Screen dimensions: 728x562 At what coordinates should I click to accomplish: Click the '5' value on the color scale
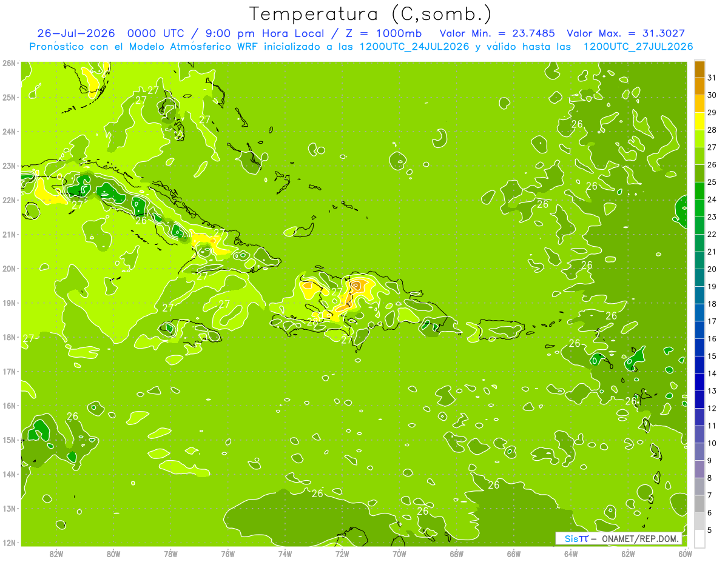(709, 530)
